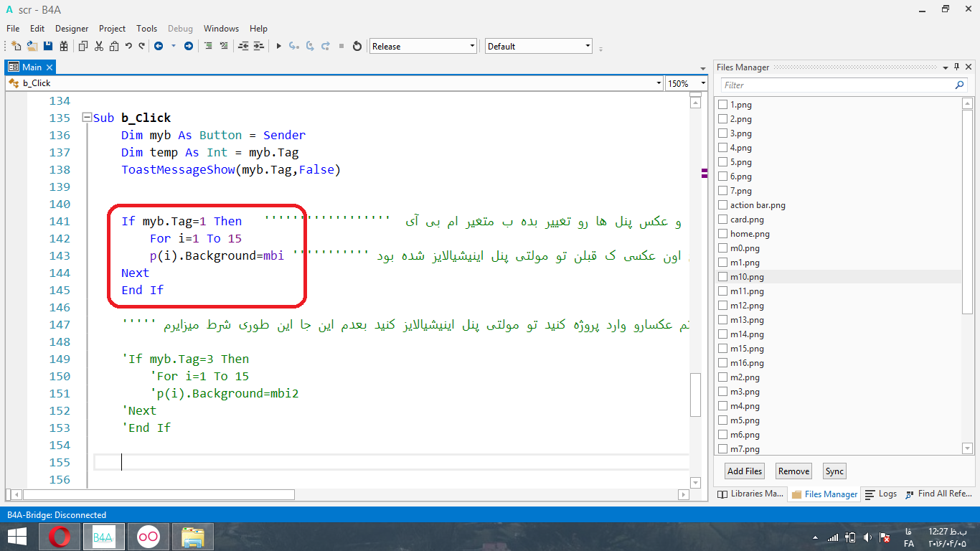Click the restart circular arrow icon
This screenshot has height=551, width=980.
coord(357,46)
